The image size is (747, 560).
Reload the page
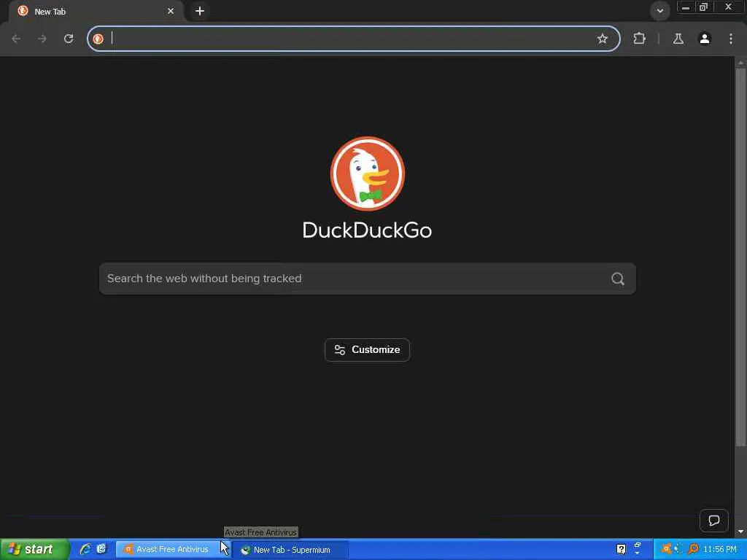(x=69, y=39)
